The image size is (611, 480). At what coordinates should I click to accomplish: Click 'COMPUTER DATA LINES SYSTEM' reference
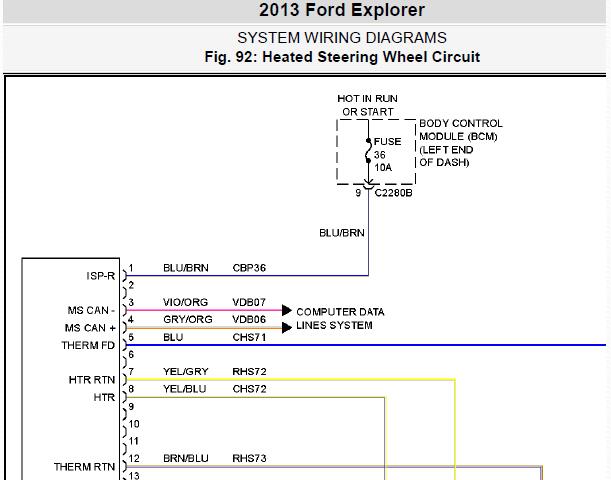(x=340, y=319)
